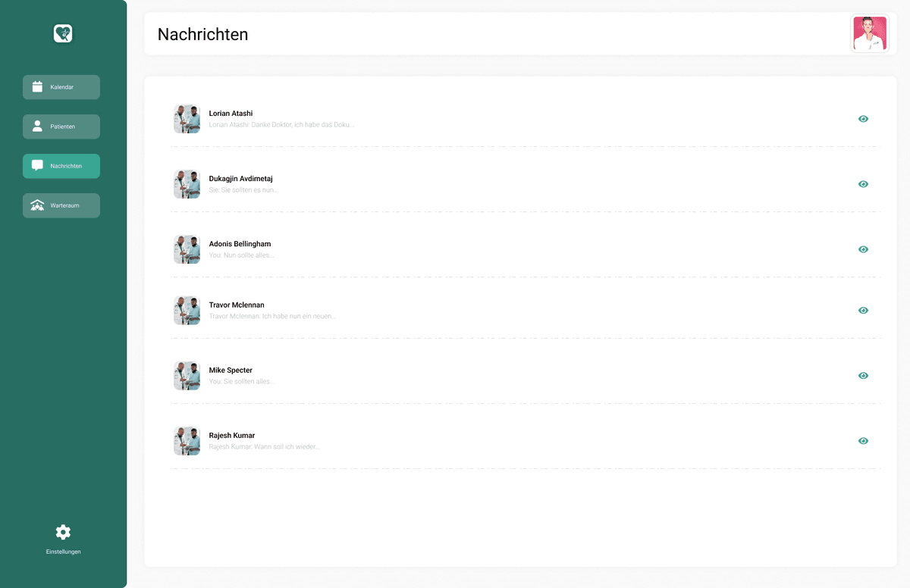Select the Kalendar icon in the sidebar
The height and width of the screenshot is (588, 910).
[36, 86]
